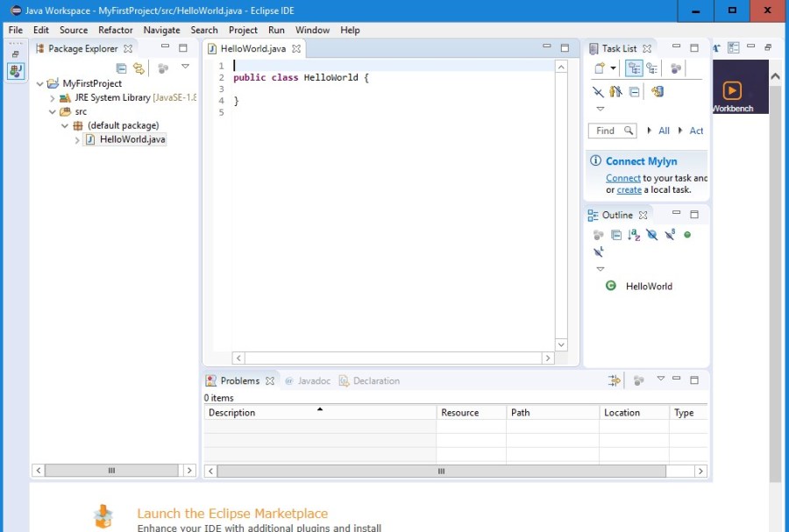Open the Refactor menu
The width and height of the screenshot is (789, 532).
pyautogui.click(x=116, y=30)
